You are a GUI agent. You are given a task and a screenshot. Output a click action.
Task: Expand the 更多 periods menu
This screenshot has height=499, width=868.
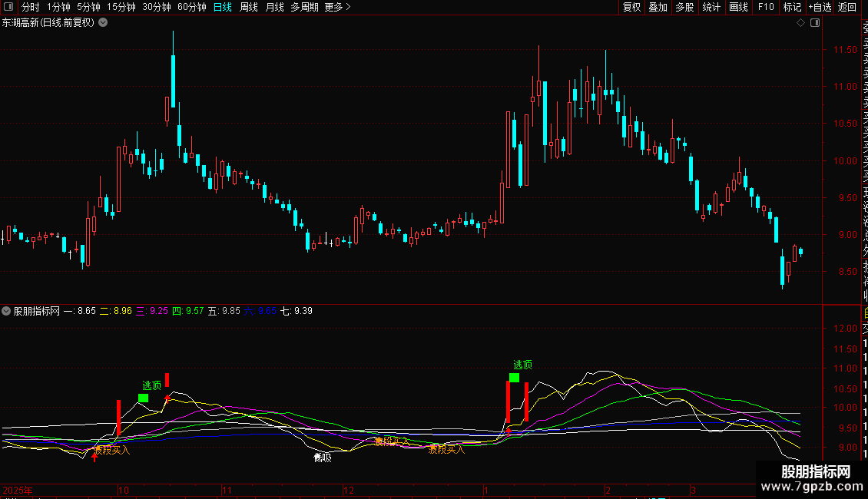[337, 7]
